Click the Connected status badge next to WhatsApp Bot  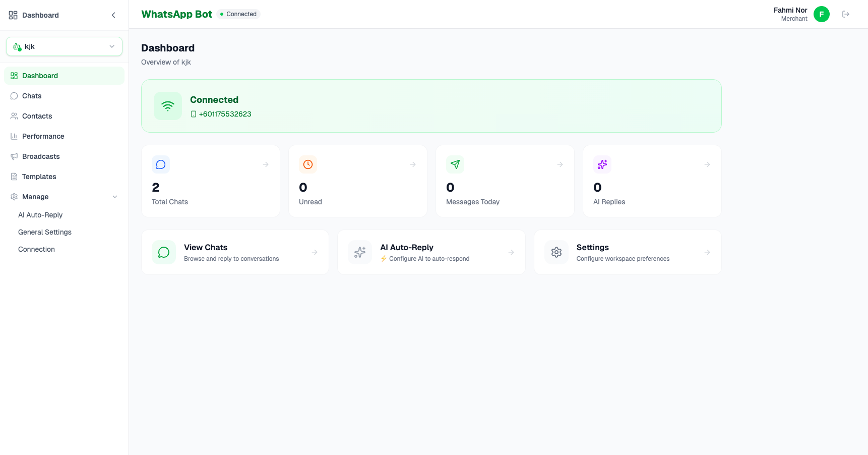pos(238,14)
